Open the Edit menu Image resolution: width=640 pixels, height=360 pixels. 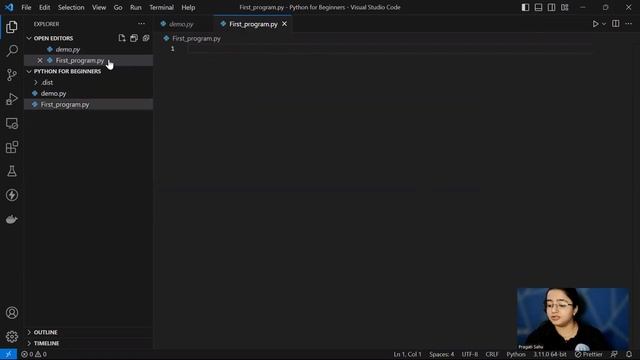[44, 7]
